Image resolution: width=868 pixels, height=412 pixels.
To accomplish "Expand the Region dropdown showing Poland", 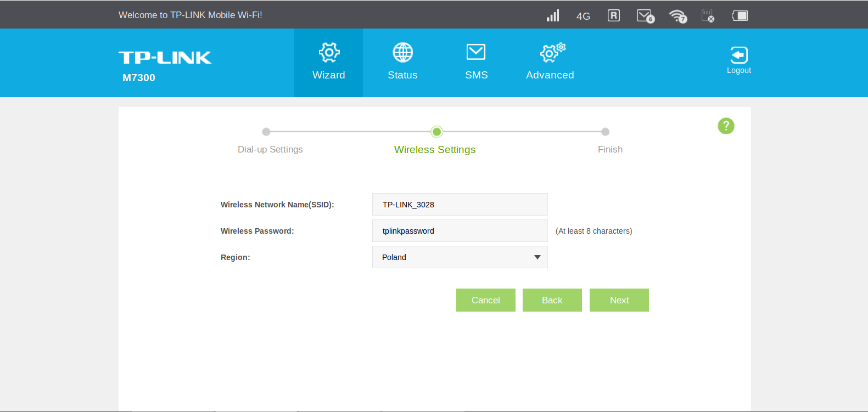I will pyautogui.click(x=460, y=257).
